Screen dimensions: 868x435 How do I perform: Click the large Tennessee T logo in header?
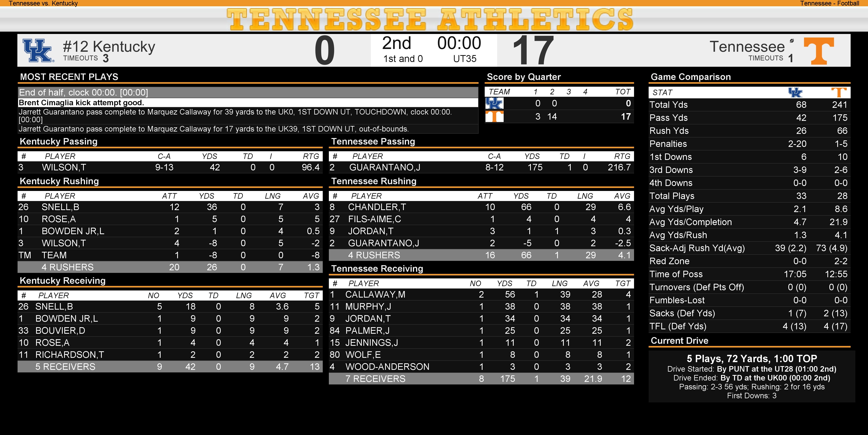(819, 51)
